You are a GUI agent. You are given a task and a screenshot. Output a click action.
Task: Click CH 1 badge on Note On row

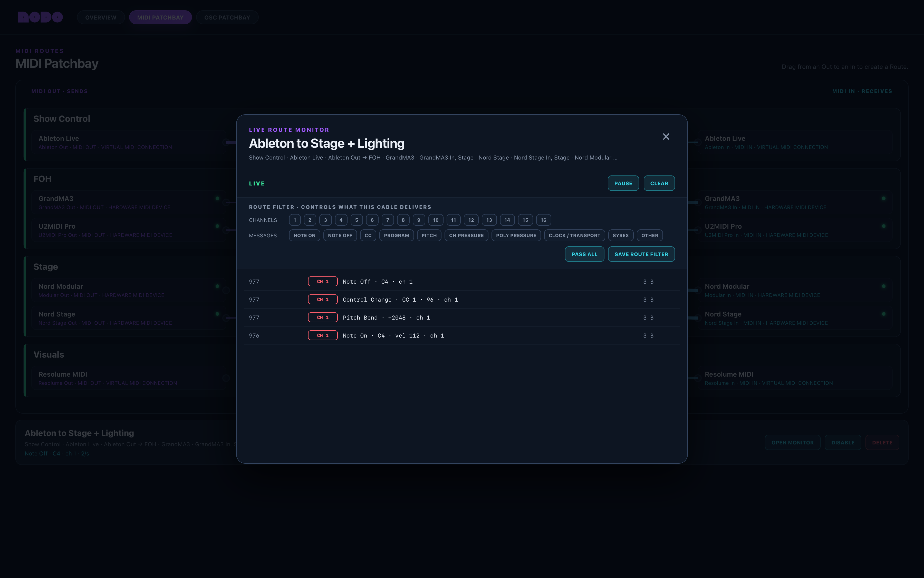[323, 335]
